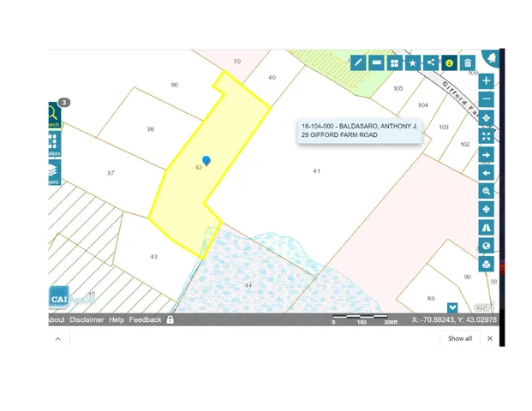532x411 pixels.
Task: Expand the downloads bar chevron
Action: (57, 338)
